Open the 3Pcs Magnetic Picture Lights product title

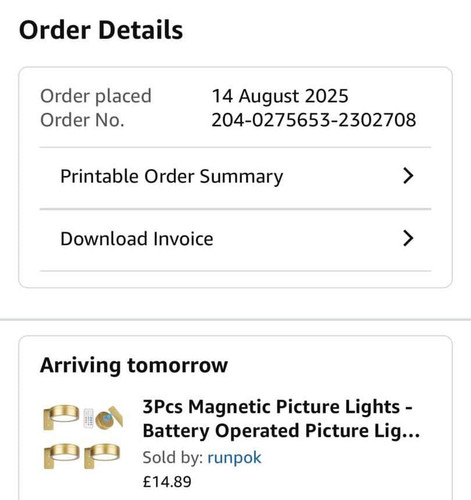point(281,419)
